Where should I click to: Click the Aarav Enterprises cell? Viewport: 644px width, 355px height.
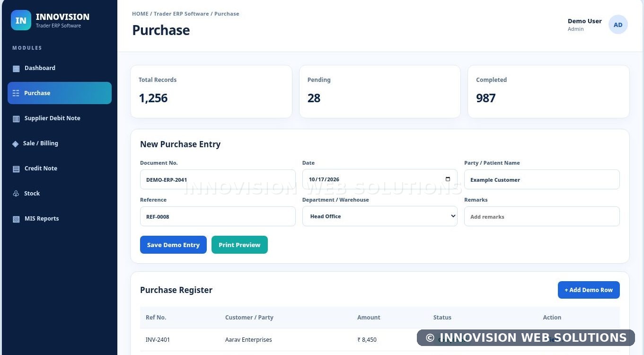[x=248, y=340]
